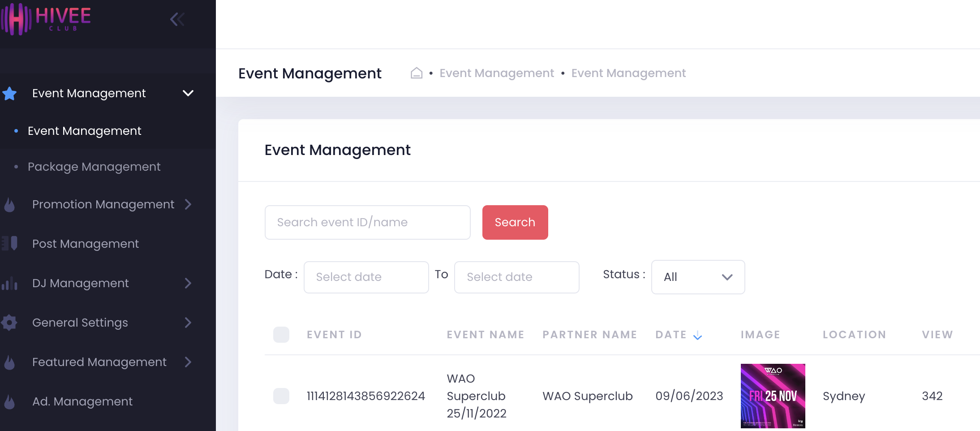Open Promotion Management menu item
This screenshot has width=980, height=431.
pyautogui.click(x=103, y=204)
